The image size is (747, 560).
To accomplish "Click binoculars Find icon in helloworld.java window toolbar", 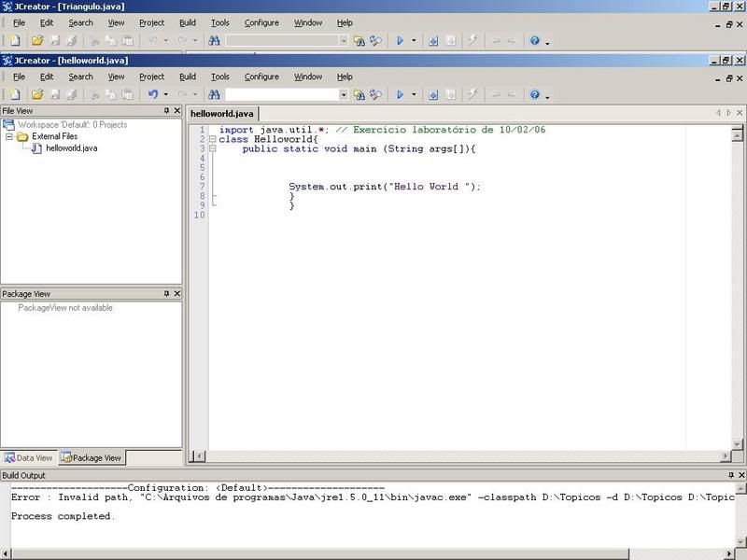I will pyautogui.click(x=214, y=94).
